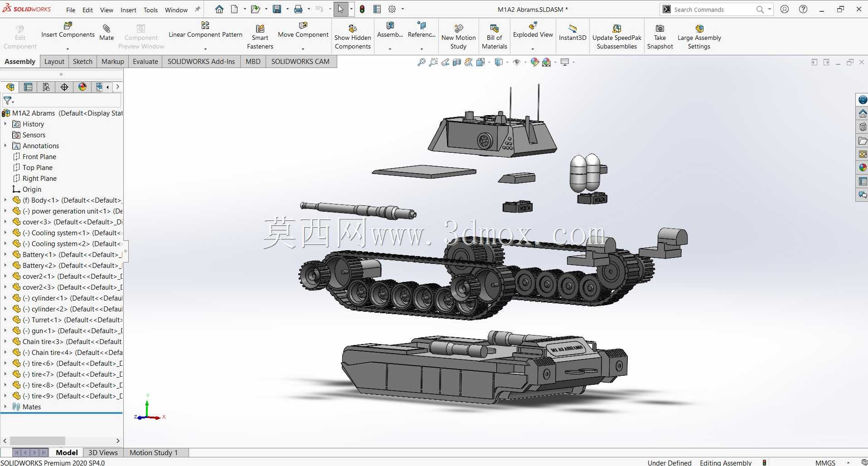This screenshot has height=466, width=868.
Task: Open Large Assembly Settings
Action: pyautogui.click(x=699, y=37)
